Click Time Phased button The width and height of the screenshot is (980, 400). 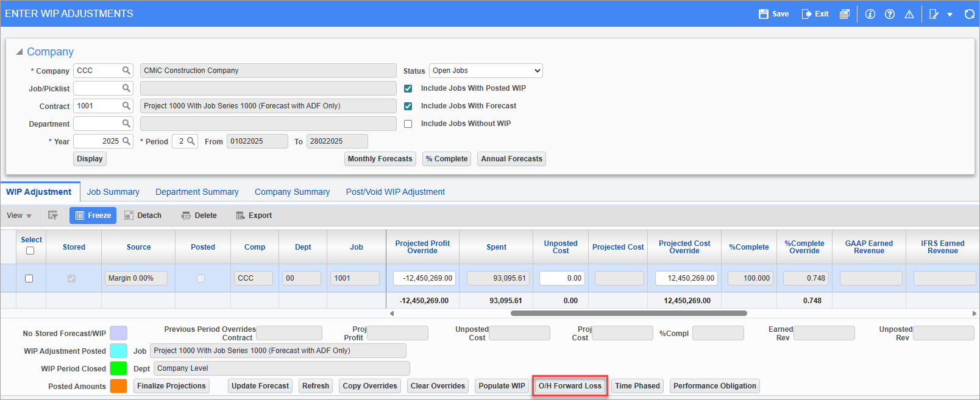637,386
